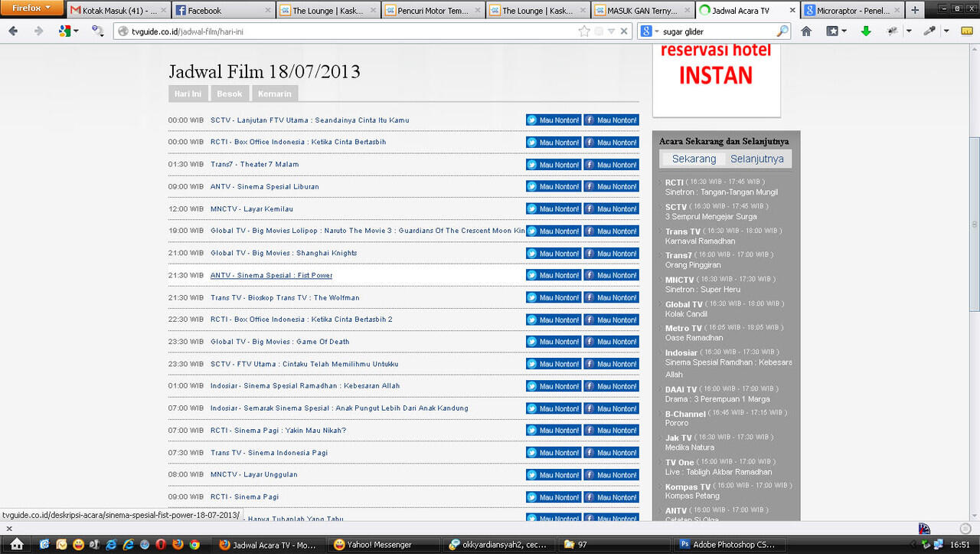Viewport: 980px width, 554px height.
Task: Open the '97' folder taskbar window
Action: (x=612, y=545)
